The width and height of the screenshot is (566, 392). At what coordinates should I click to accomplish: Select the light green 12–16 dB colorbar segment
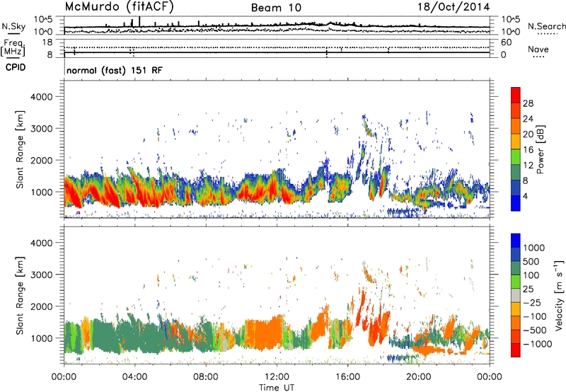516,157
